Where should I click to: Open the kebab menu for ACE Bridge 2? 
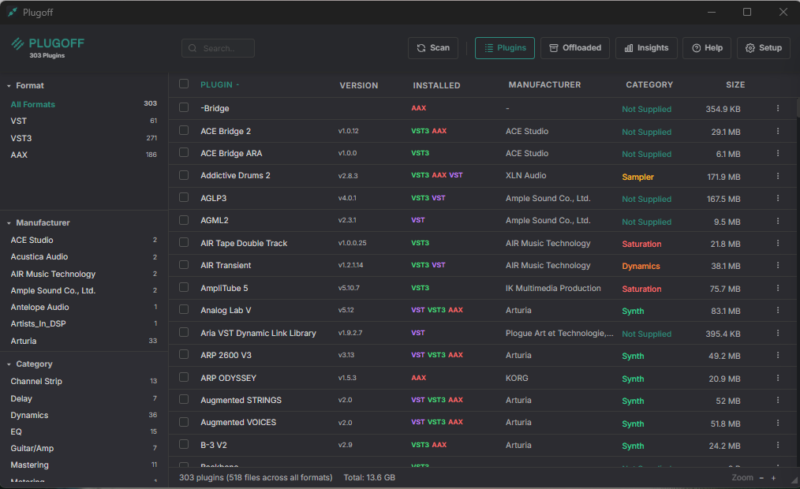coord(778,131)
